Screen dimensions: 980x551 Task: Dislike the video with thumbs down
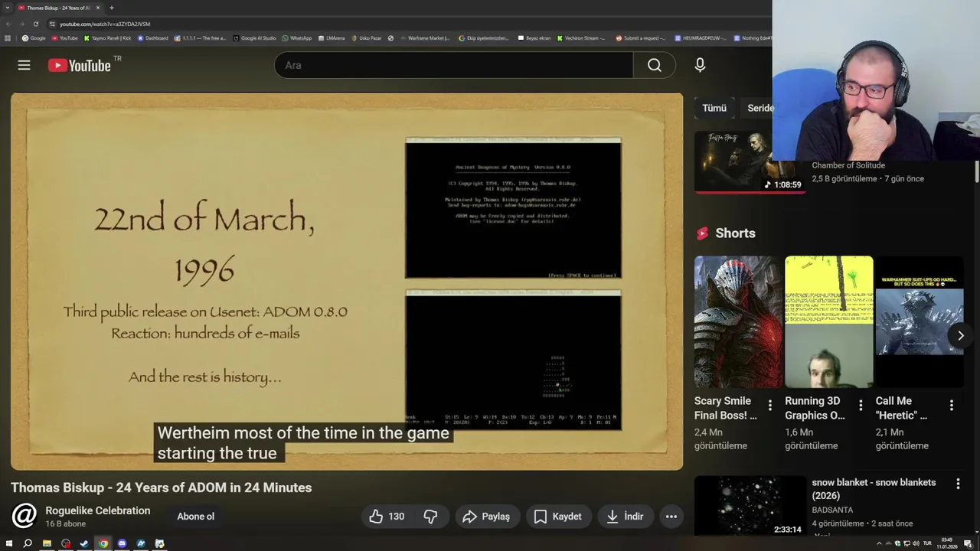pos(430,517)
